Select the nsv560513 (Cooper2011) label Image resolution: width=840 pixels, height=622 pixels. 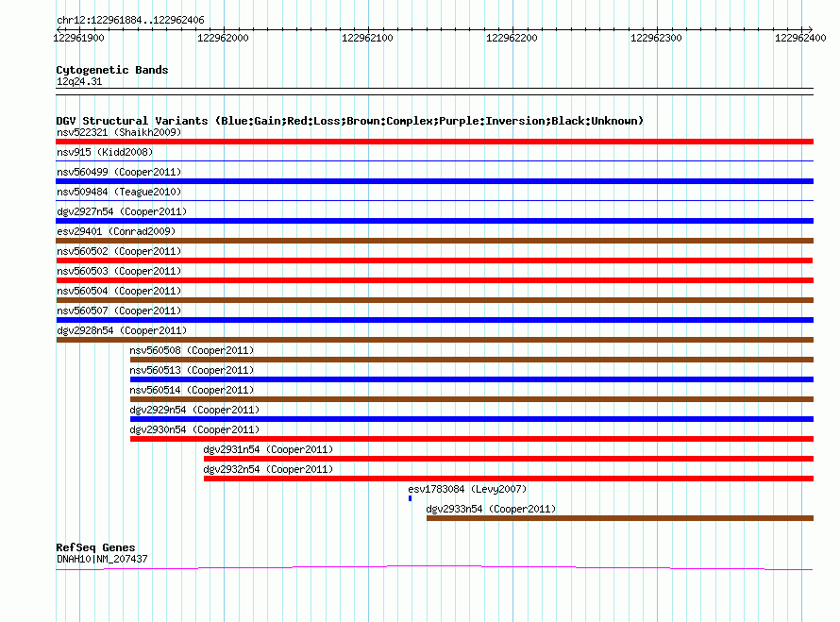click(192, 370)
